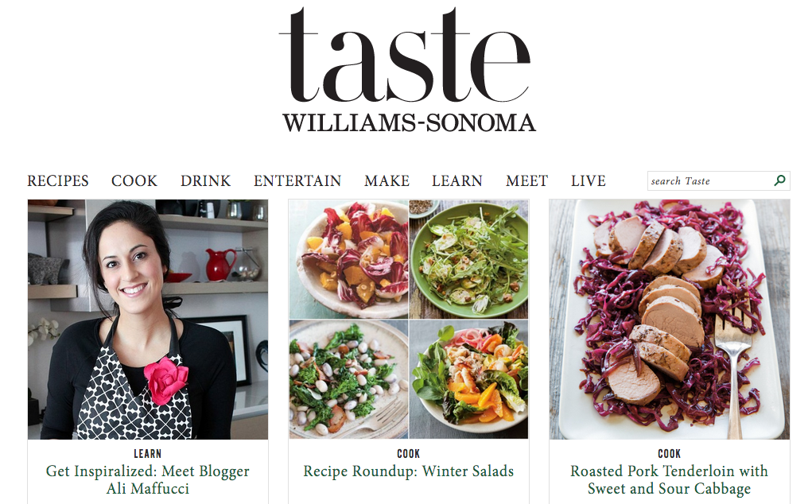
Task: Go to the Drink section
Action: coord(206,180)
